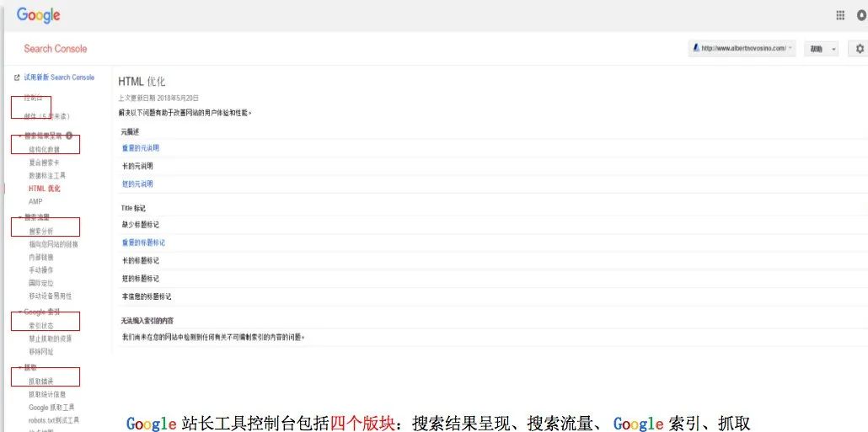The height and width of the screenshot is (432, 868).
Task: Select 国际定位 in sidebar
Action: click(x=41, y=283)
